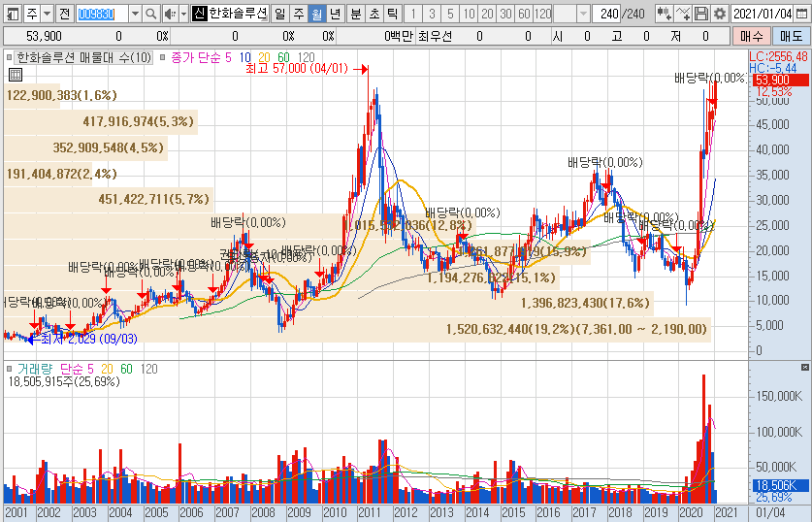Choose interval button 30
Screen dimensions: 812x522
(506, 14)
